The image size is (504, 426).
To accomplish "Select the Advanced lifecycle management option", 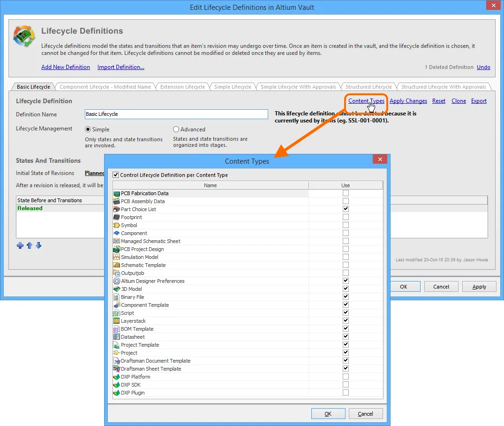I will 176,129.
